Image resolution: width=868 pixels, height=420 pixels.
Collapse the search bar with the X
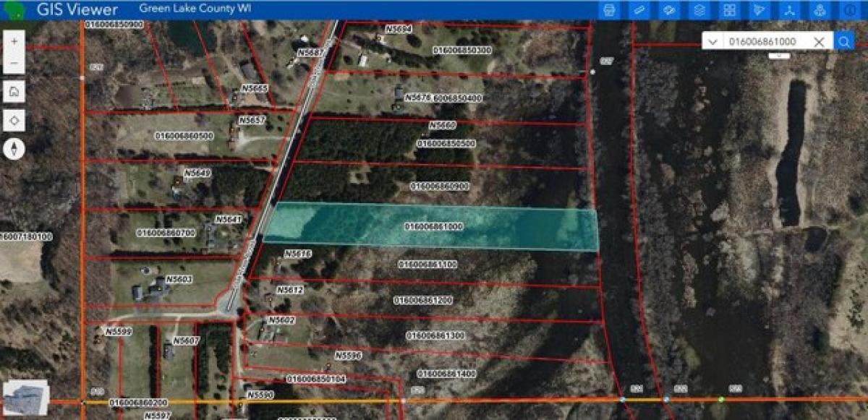820,42
